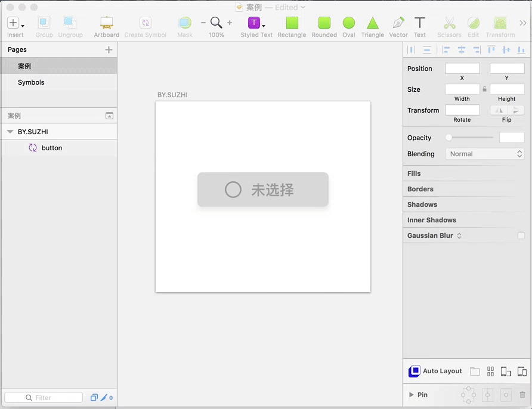Select the Rounded rectangle tool

[x=324, y=23]
